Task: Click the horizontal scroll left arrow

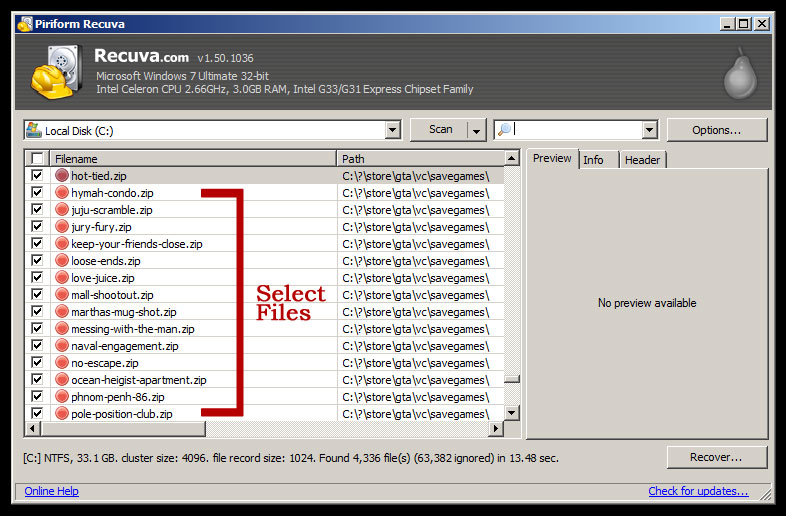Action: (33, 428)
